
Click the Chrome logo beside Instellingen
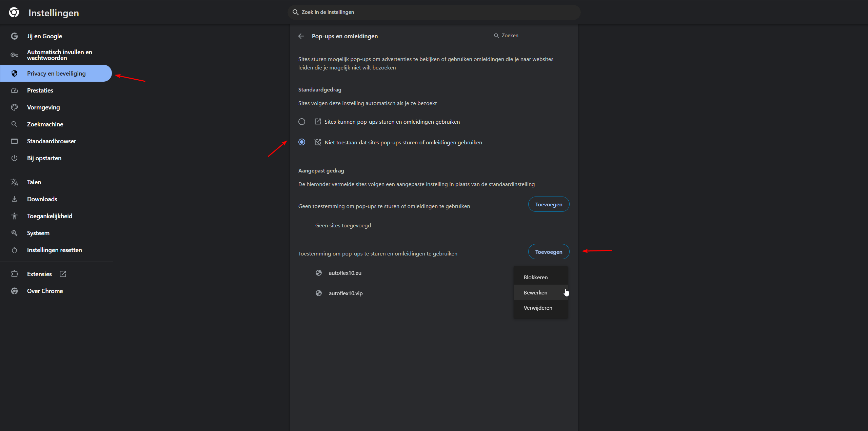coord(14,13)
